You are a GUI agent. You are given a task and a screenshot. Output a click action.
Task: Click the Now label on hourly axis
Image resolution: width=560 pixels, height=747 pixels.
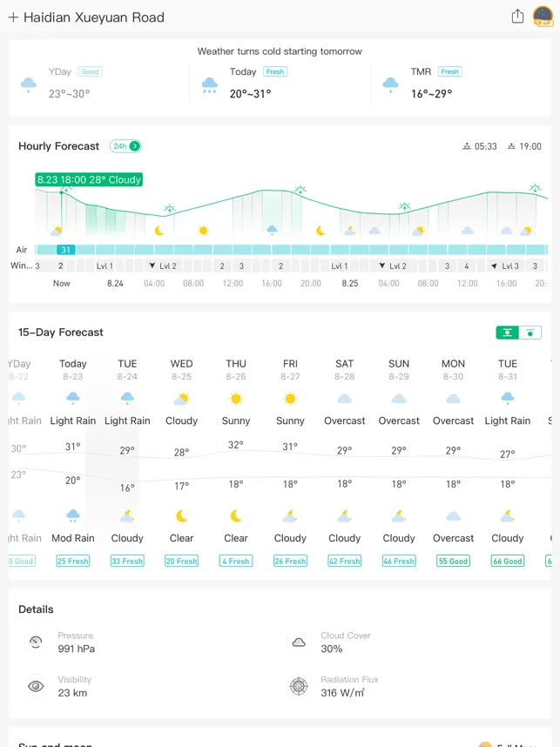pyautogui.click(x=62, y=284)
